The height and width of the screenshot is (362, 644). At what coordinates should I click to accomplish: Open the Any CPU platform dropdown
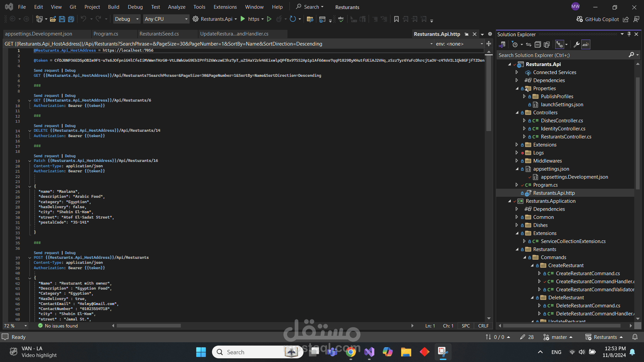click(166, 19)
